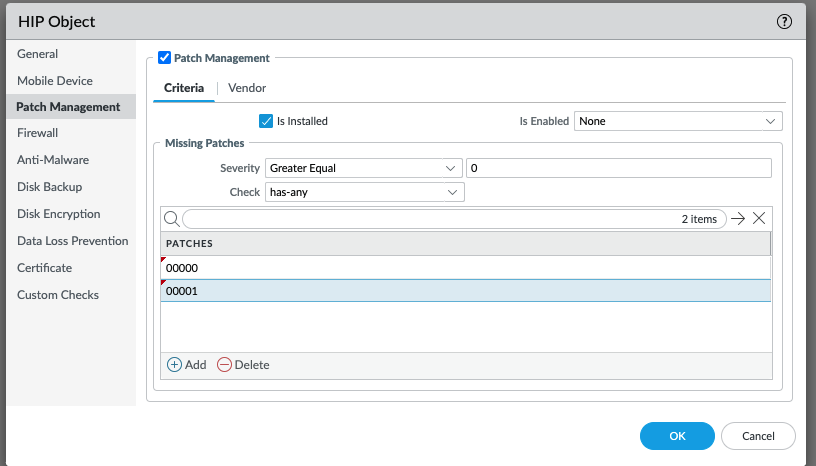Open the Certificate section
Screen dimensions: 816x466
44,268
